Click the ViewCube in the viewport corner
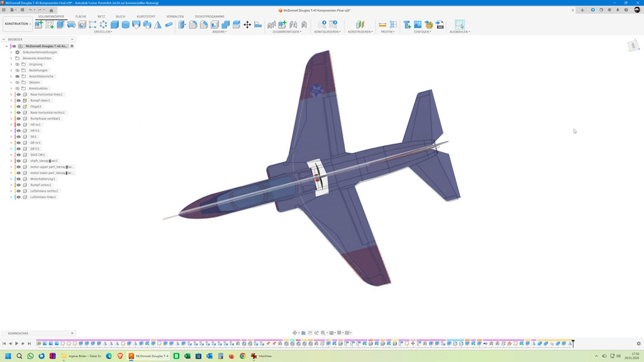This screenshot has height=362, width=644. pos(633,46)
